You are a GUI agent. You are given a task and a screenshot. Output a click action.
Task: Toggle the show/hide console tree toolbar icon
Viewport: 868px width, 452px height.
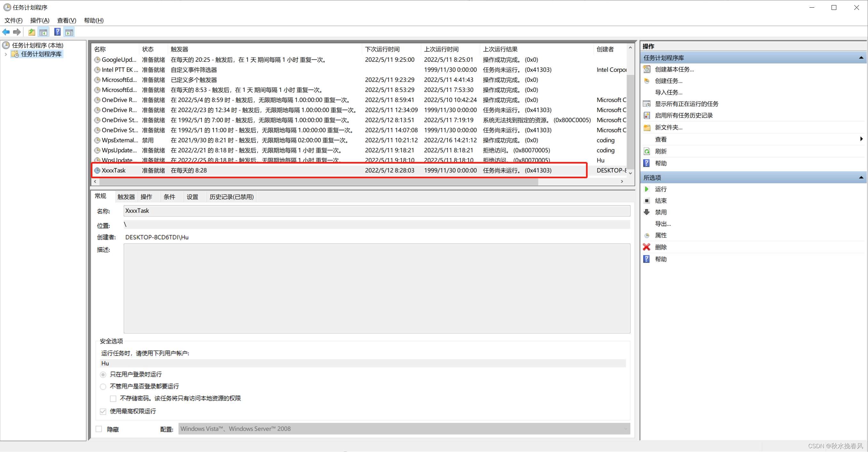click(x=43, y=32)
